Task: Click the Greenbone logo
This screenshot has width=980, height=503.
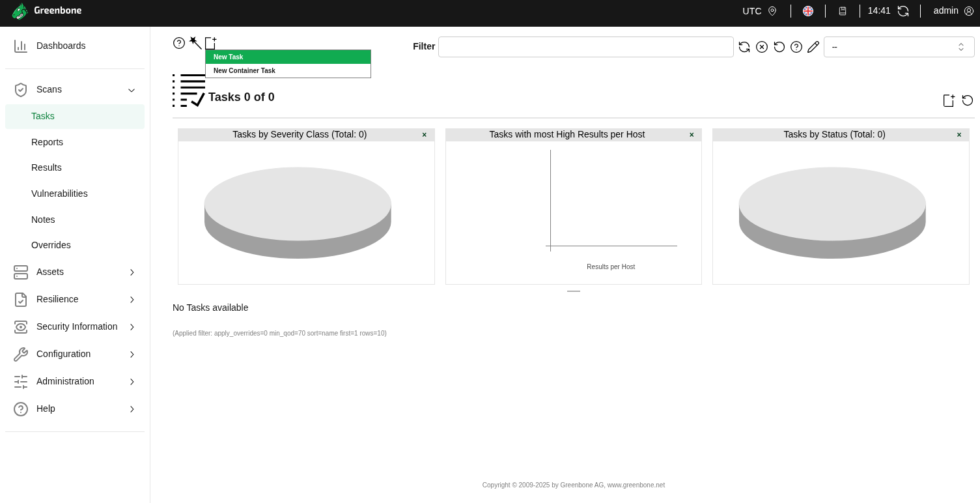Action: pos(47,11)
